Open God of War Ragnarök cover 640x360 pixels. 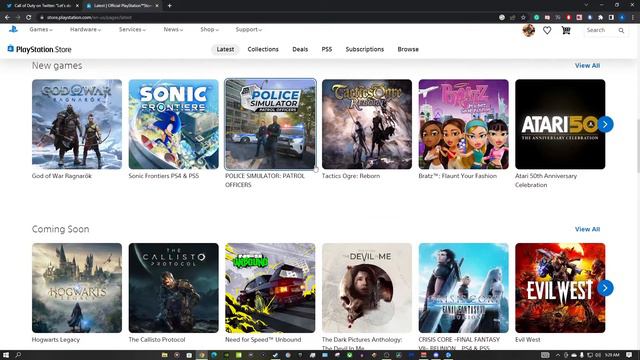77,124
